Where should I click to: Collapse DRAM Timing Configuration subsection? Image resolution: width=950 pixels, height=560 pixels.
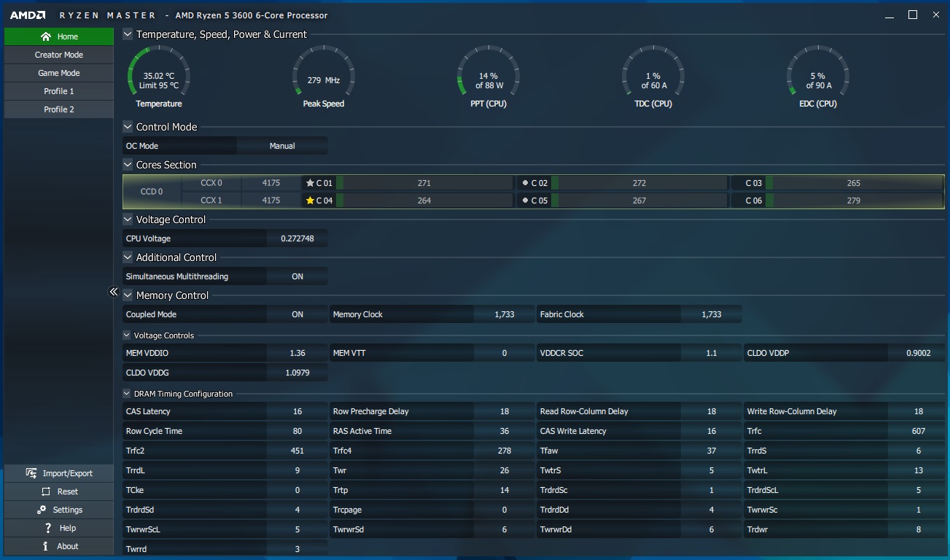pyautogui.click(x=128, y=394)
